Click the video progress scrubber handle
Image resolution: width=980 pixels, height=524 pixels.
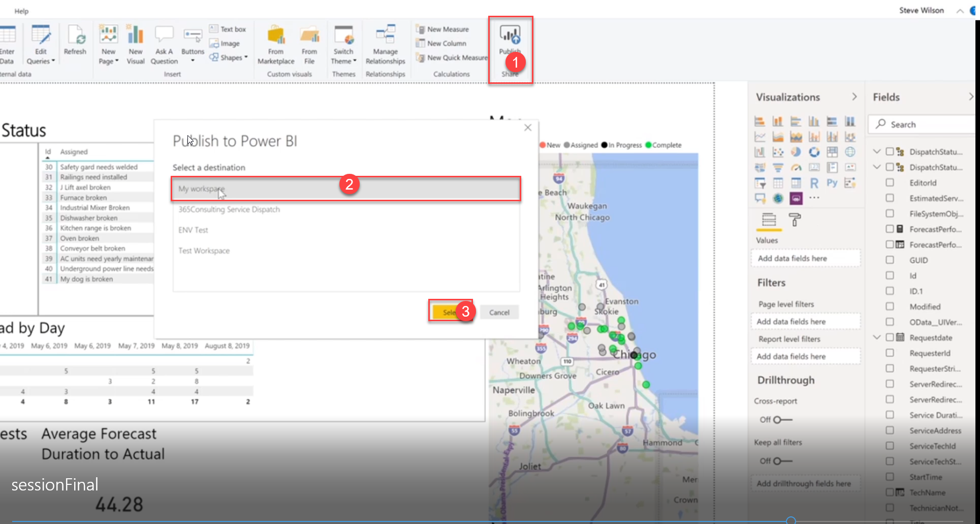click(791, 520)
